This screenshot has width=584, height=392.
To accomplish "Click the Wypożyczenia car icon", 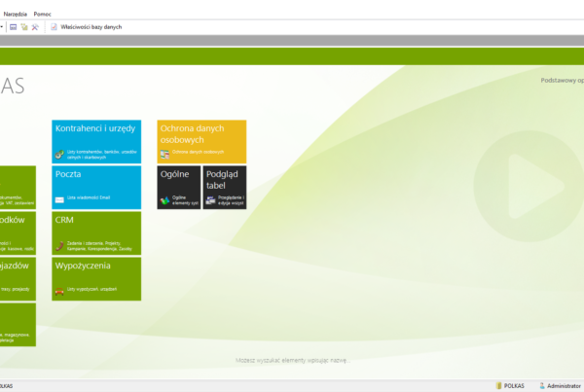I will coord(59,290).
